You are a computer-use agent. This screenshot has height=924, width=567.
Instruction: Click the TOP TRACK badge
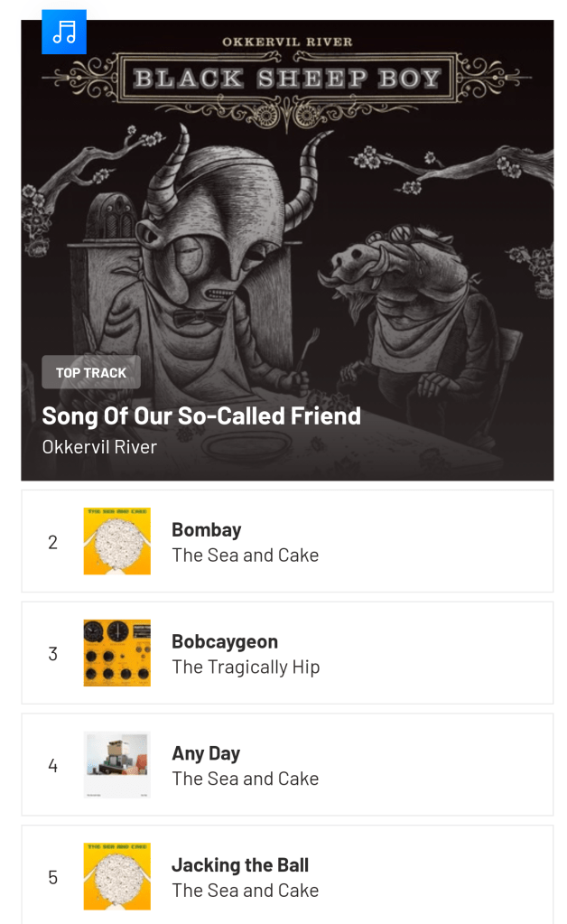(x=91, y=372)
